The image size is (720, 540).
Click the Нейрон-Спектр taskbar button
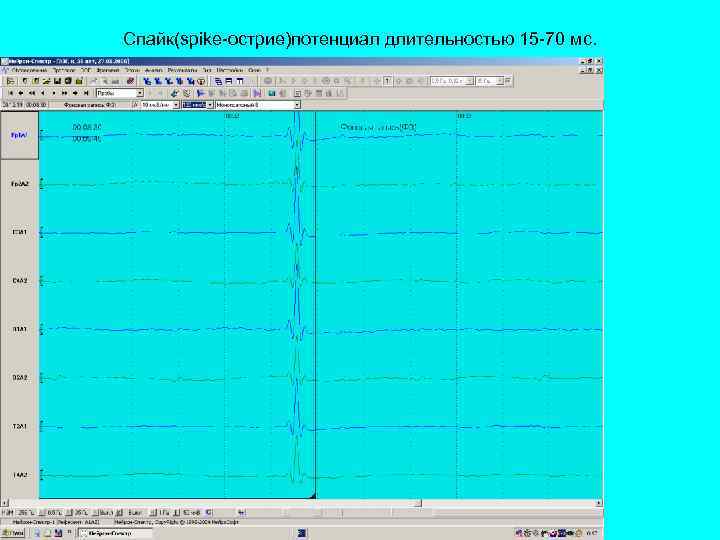[115, 534]
